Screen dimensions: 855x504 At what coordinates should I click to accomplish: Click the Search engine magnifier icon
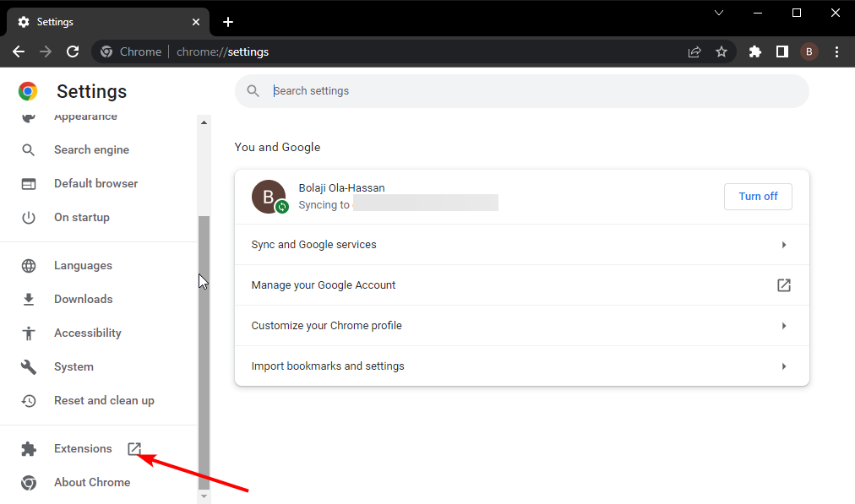(x=29, y=149)
